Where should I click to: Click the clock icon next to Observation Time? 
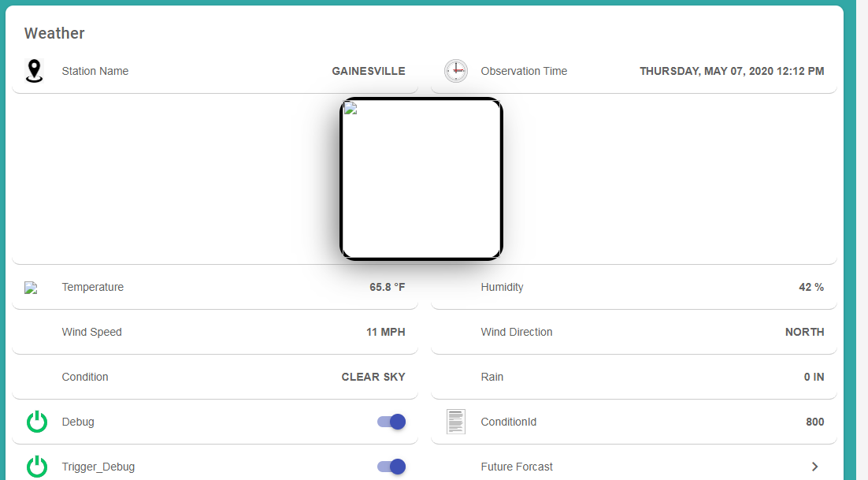coord(455,71)
